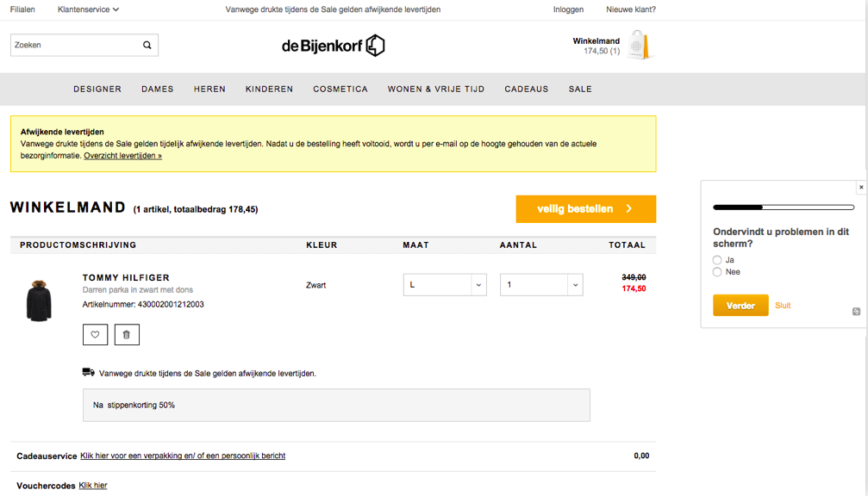868x496 pixels.
Task: Remove parka with the trash icon
Action: 127,334
